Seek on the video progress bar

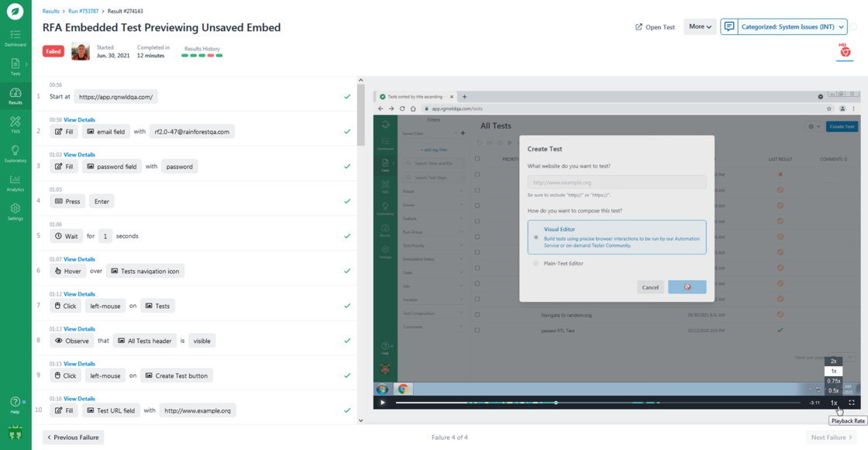[598, 403]
